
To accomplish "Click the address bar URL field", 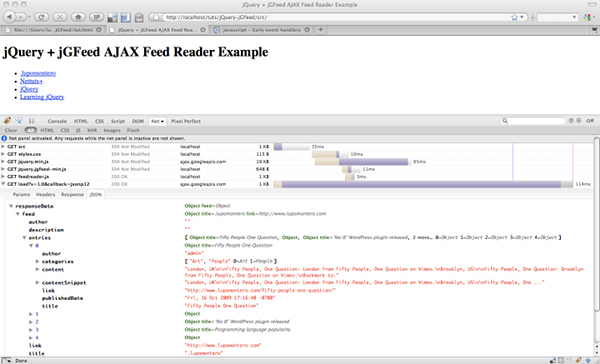I will tap(337, 17).
